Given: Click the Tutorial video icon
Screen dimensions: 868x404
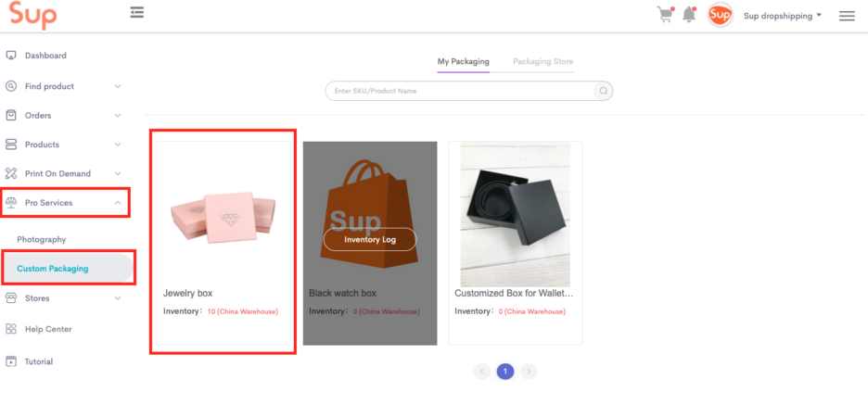Looking at the screenshot, I should coord(10,361).
